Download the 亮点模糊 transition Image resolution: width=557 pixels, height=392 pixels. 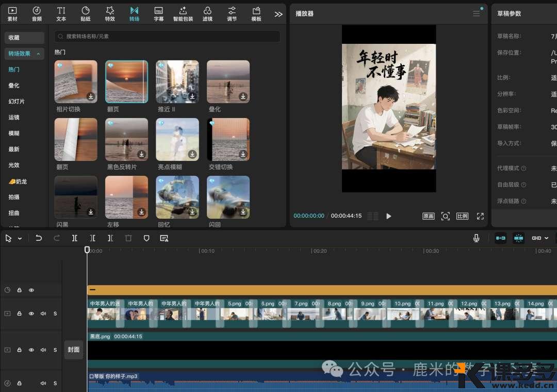(192, 154)
